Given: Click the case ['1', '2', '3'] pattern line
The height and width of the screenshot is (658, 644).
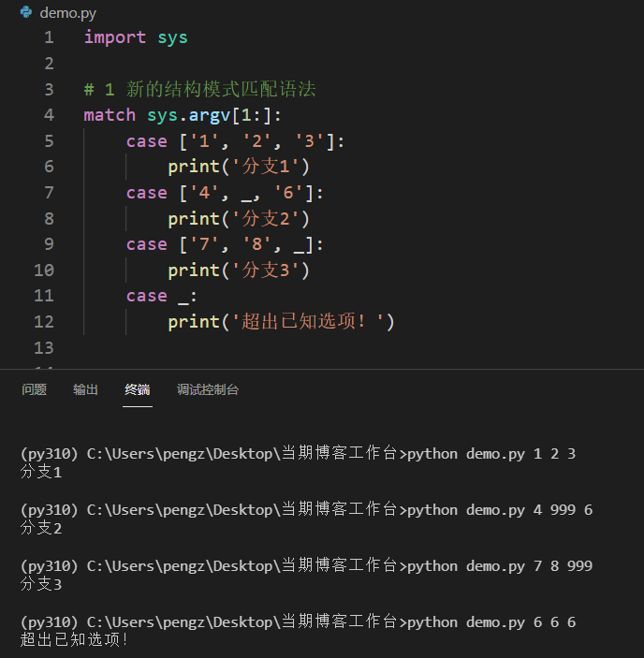Looking at the screenshot, I should tap(235, 141).
